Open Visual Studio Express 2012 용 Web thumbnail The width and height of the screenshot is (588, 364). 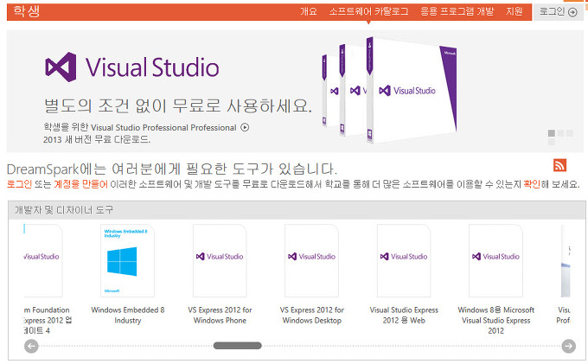click(404, 261)
